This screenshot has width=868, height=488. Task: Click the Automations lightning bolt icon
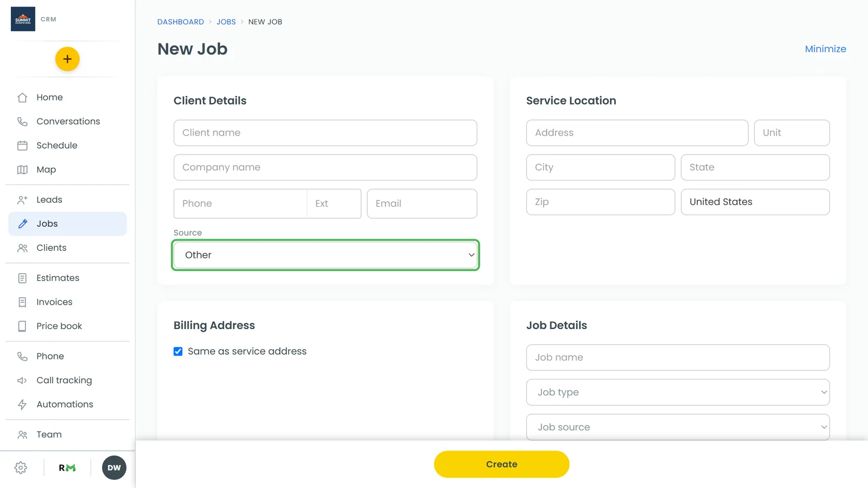[22, 404]
